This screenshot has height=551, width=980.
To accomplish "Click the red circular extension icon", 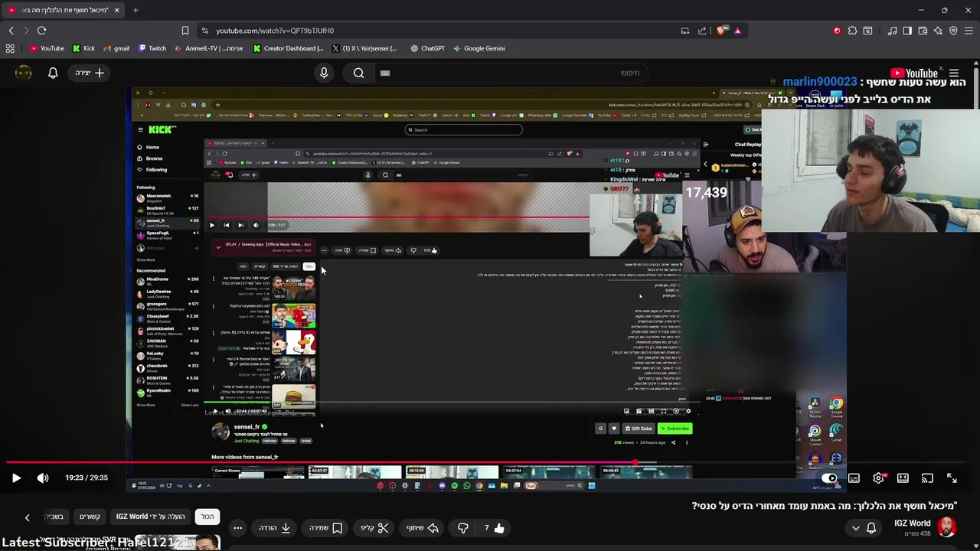I will [x=837, y=31].
